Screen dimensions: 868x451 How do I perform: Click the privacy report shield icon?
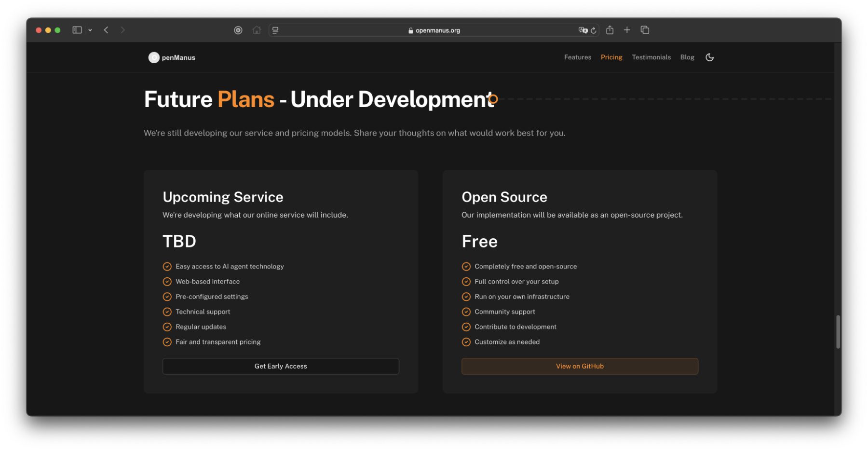(x=238, y=30)
